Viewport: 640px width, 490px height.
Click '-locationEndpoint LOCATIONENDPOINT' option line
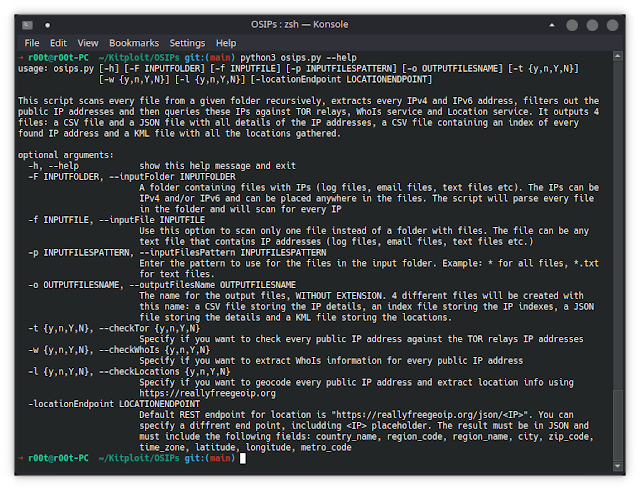[x=114, y=404]
